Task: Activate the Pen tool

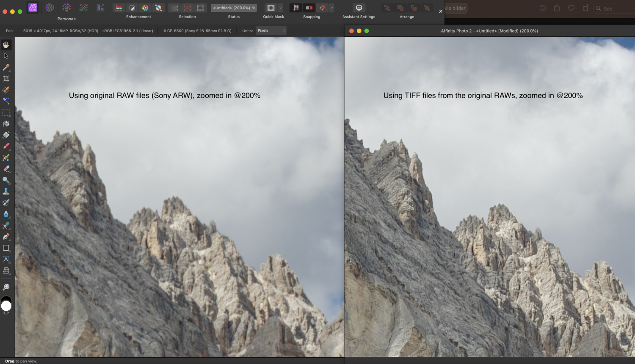Action: tap(6, 237)
